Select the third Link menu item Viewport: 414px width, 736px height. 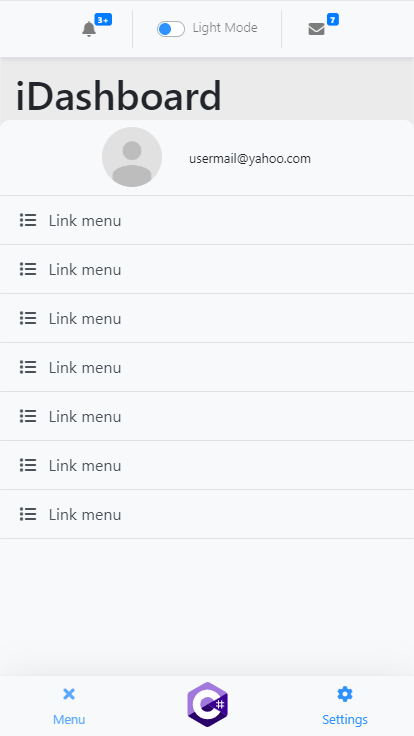point(207,318)
